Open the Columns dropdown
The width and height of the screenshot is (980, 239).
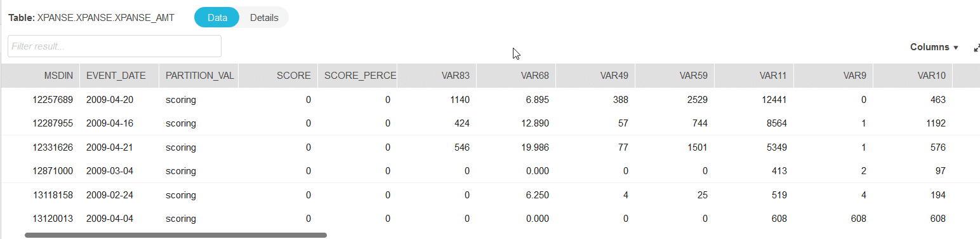[934, 47]
